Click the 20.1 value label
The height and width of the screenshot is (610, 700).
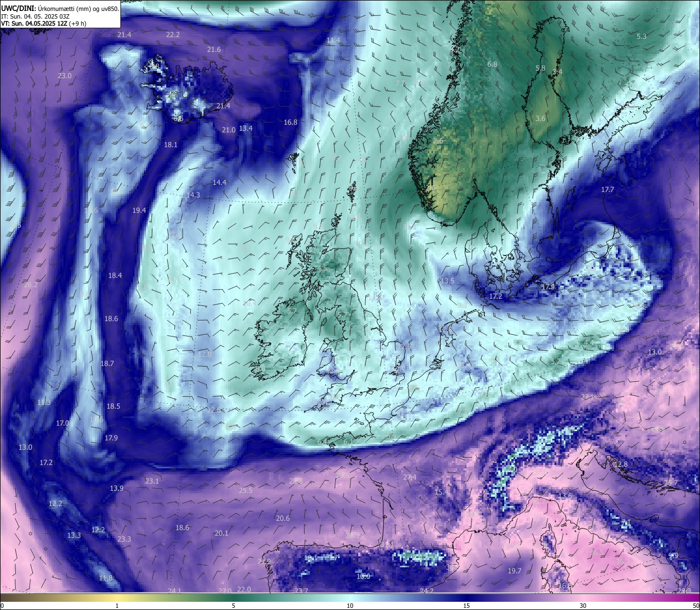point(221,533)
